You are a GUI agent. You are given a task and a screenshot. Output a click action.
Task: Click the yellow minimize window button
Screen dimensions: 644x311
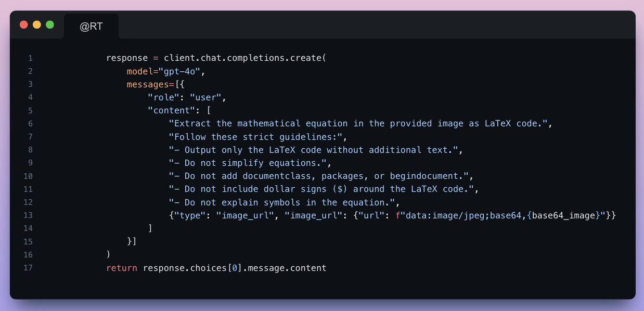[37, 25]
